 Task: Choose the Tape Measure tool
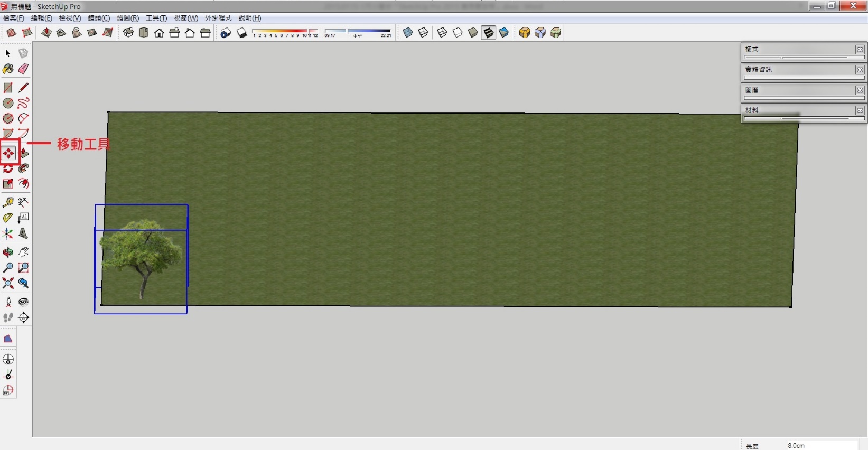pos(8,202)
